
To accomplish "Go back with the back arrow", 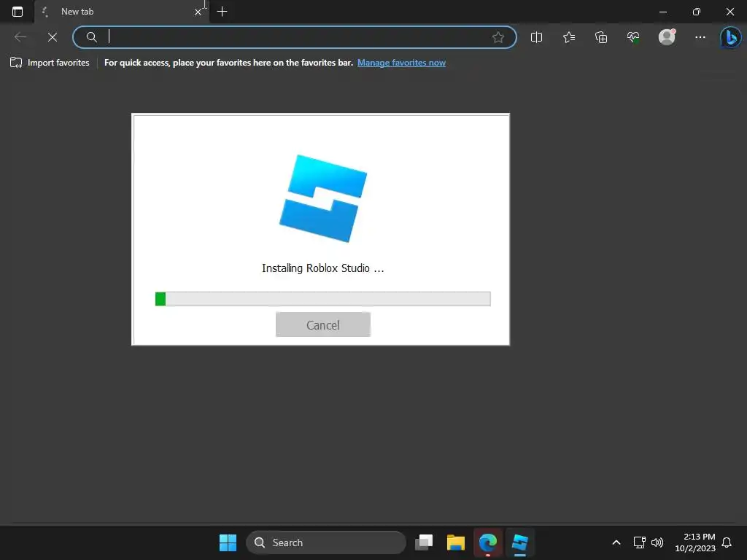I will pyautogui.click(x=20, y=37).
